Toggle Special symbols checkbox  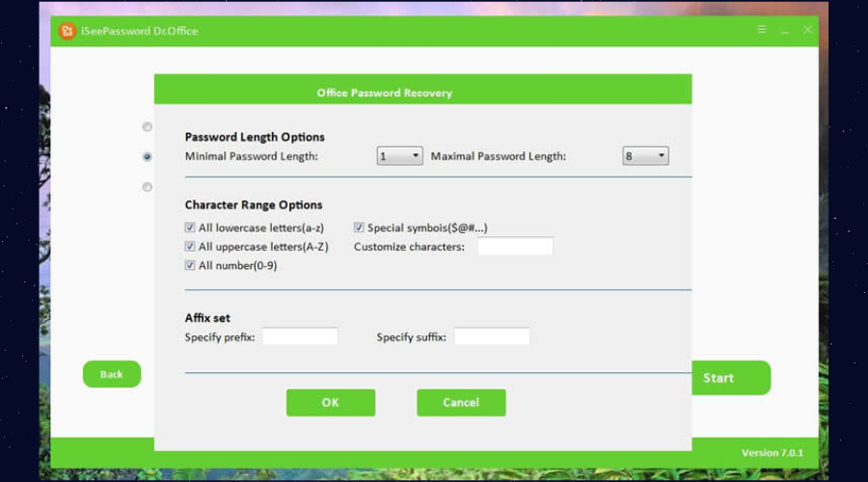tap(359, 228)
